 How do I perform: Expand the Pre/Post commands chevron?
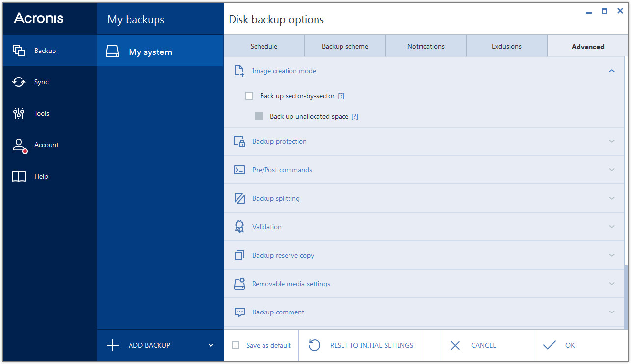coord(611,170)
